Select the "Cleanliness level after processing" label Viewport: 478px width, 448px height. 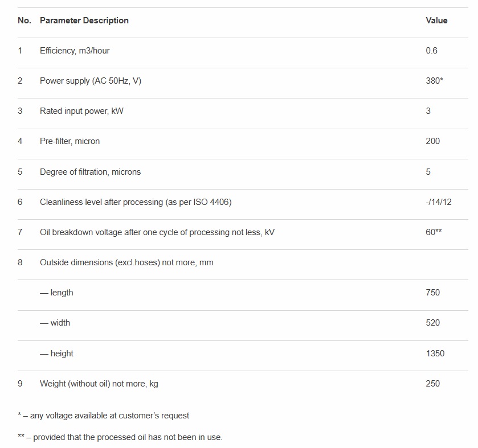(x=136, y=202)
